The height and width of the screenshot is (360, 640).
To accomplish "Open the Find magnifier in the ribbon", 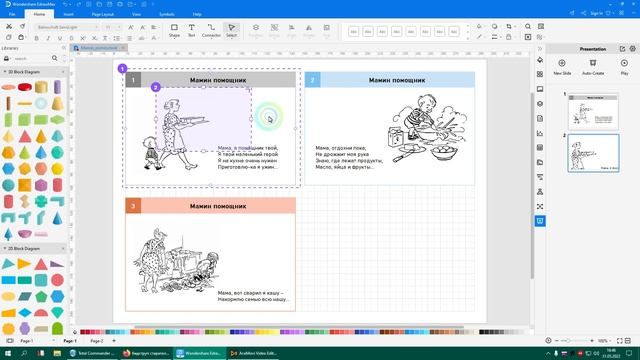I will click(x=528, y=27).
